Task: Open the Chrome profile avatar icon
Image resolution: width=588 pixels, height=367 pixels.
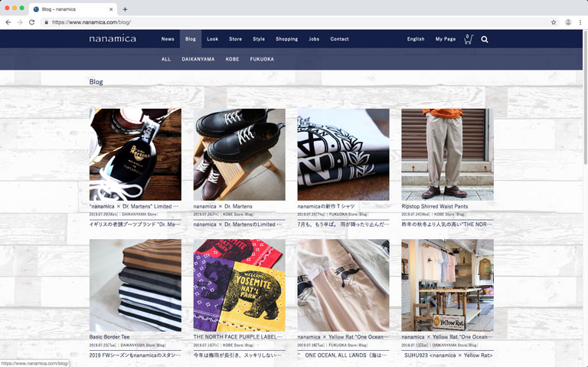Action: click(568, 22)
